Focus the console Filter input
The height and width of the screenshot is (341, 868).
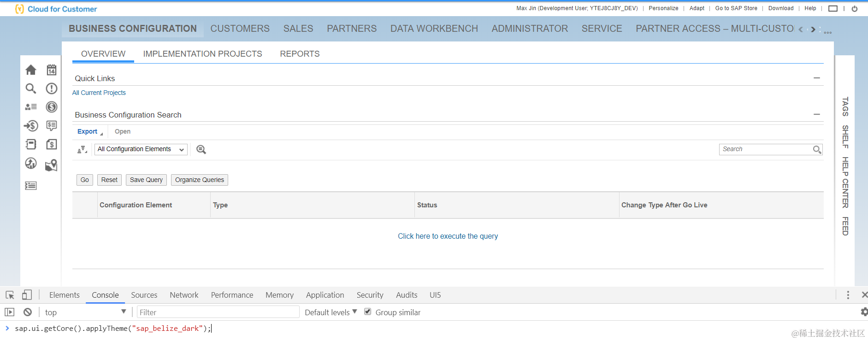click(x=218, y=312)
